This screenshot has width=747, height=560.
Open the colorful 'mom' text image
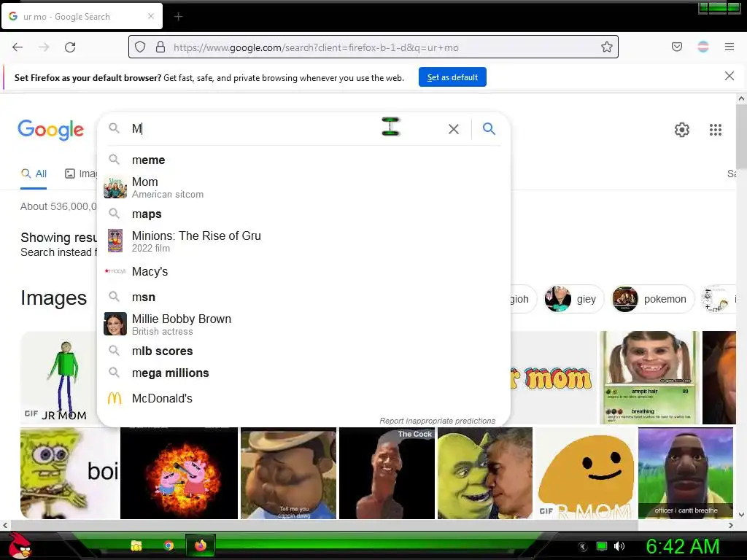554,377
